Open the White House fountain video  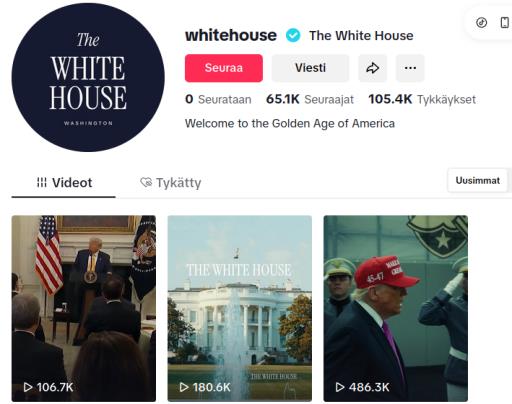click(x=240, y=308)
